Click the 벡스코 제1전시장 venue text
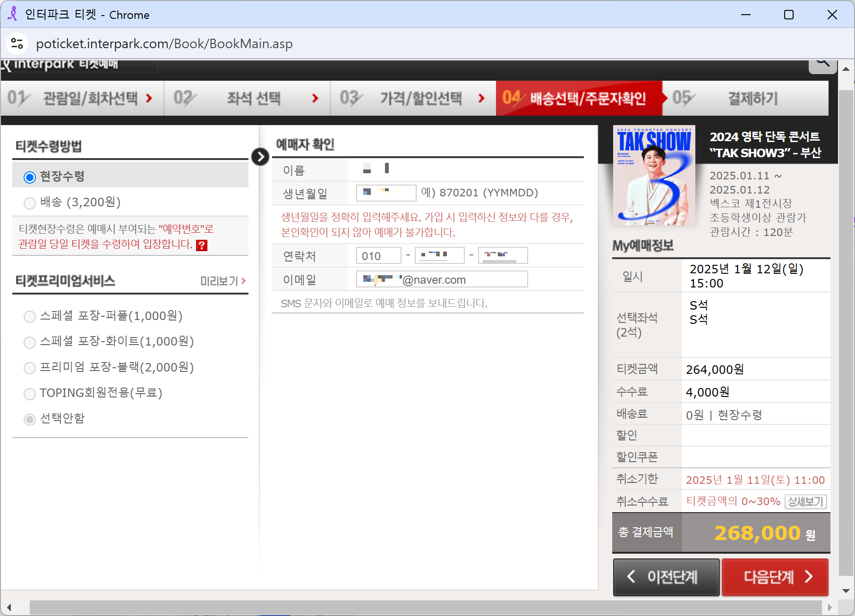Screen dimensions: 855x616 (751, 203)
